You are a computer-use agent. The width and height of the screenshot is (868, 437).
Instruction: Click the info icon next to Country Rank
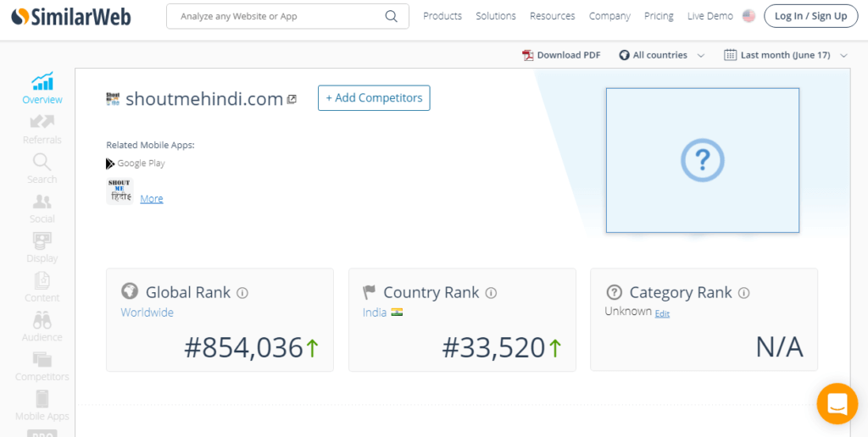491,293
